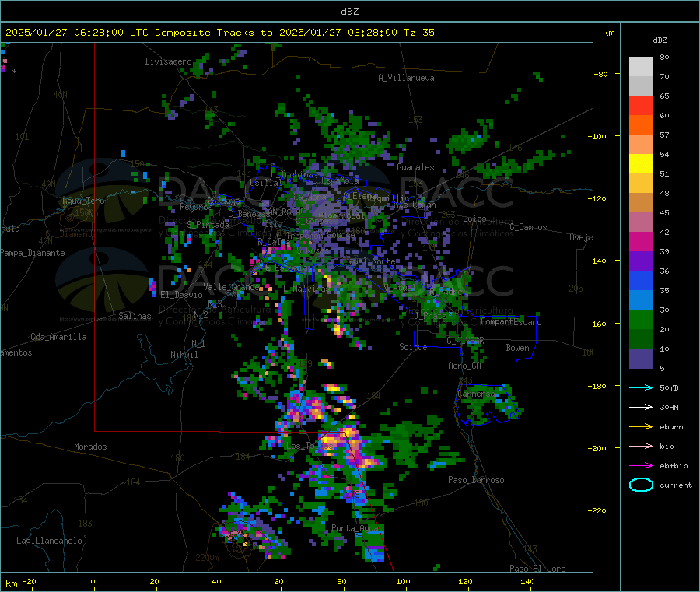Image resolution: width=700 pixels, height=592 pixels.
Task: Click the 50YD legend label
Action: tap(669, 387)
